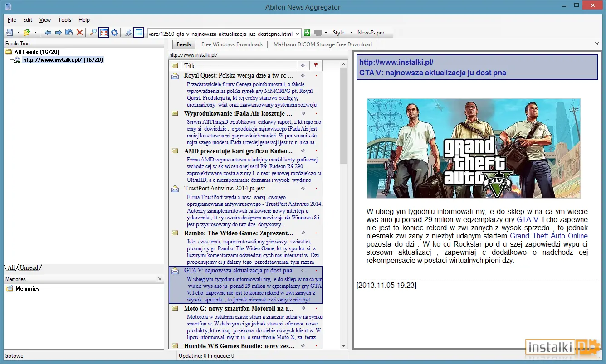
Task: Toggle diamond marker on Rambo row
Action: pos(303,233)
